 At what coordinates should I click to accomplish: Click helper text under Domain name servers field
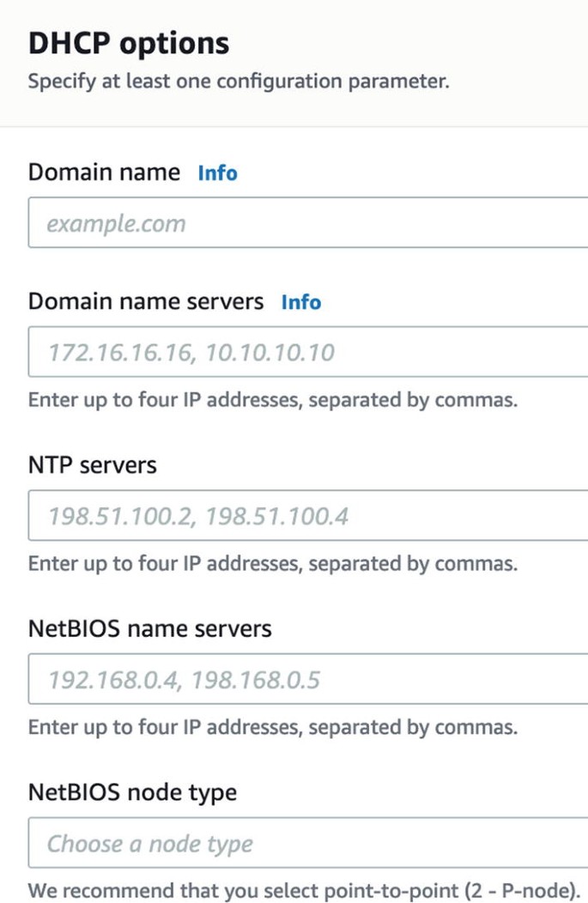pyautogui.click(x=272, y=400)
